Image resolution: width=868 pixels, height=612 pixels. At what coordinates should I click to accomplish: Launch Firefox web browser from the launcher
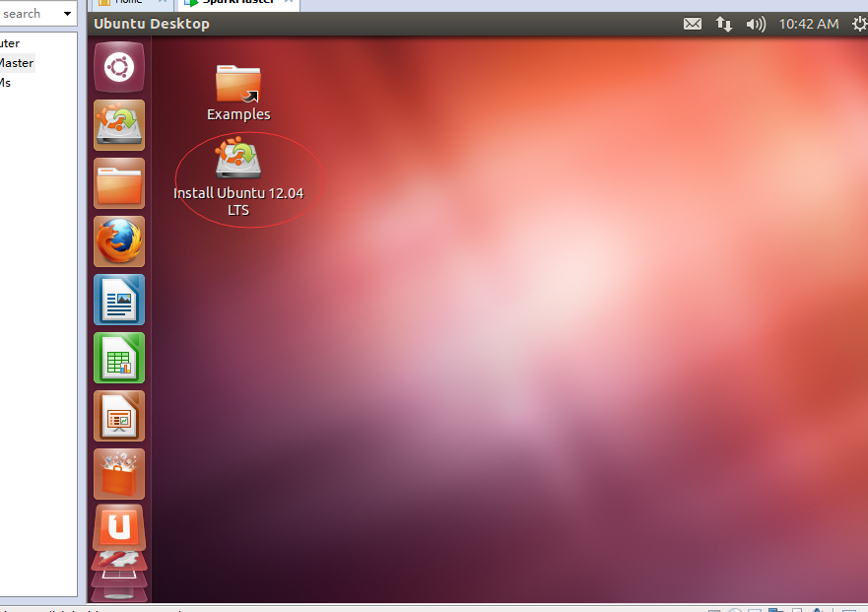(x=119, y=241)
